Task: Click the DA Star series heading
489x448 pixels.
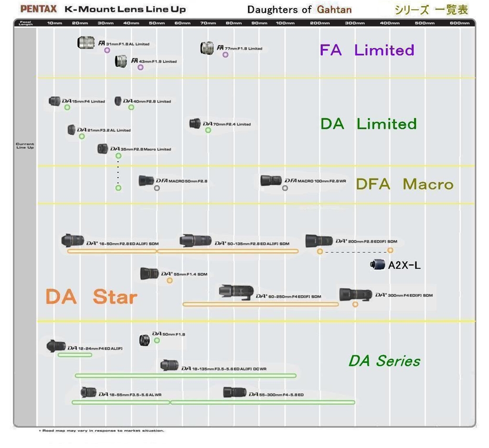Action: pyautogui.click(x=91, y=297)
